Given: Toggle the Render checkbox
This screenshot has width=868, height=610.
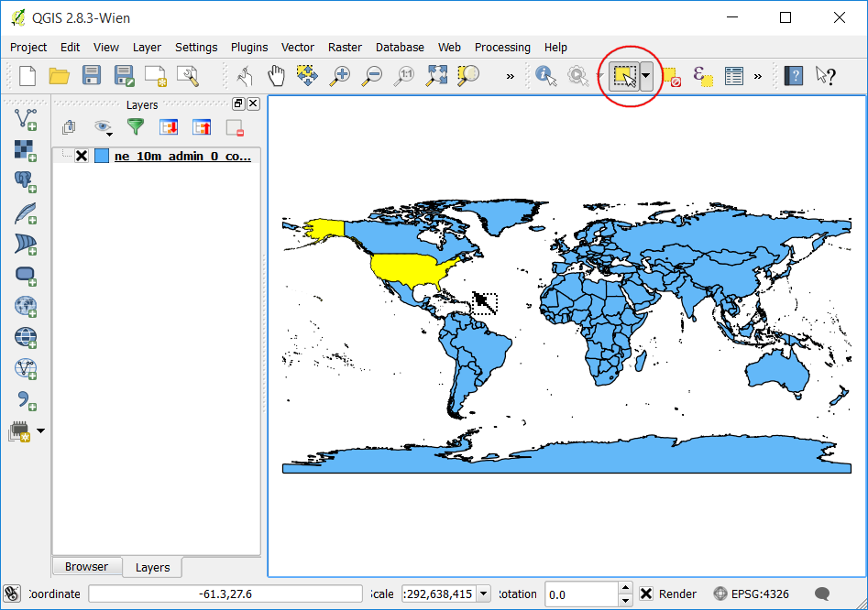Looking at the screenshot, I should click(x=646, y=594).
